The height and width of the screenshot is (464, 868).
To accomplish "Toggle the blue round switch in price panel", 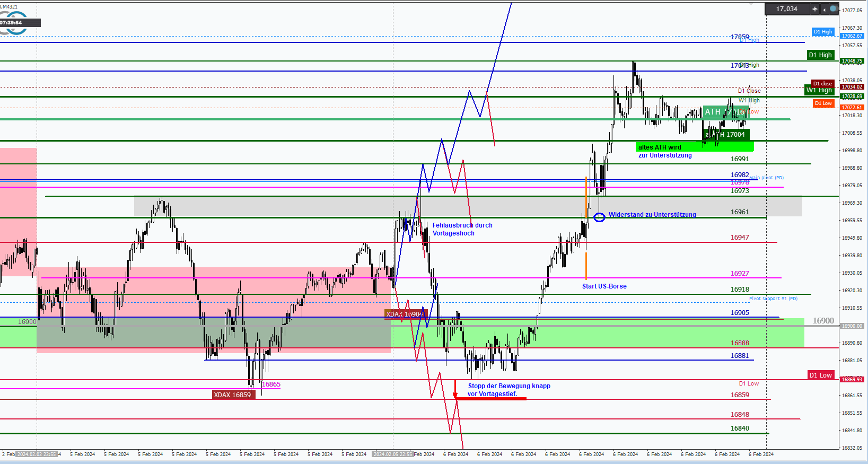I will 834,9.
